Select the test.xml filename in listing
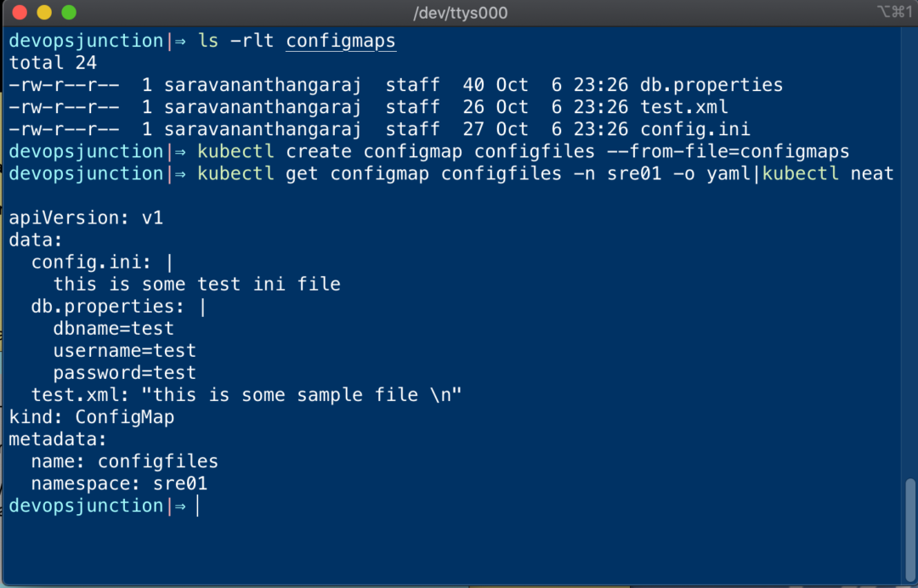Image resolution: width=918 pixels, height=588 pixels. 683,106
